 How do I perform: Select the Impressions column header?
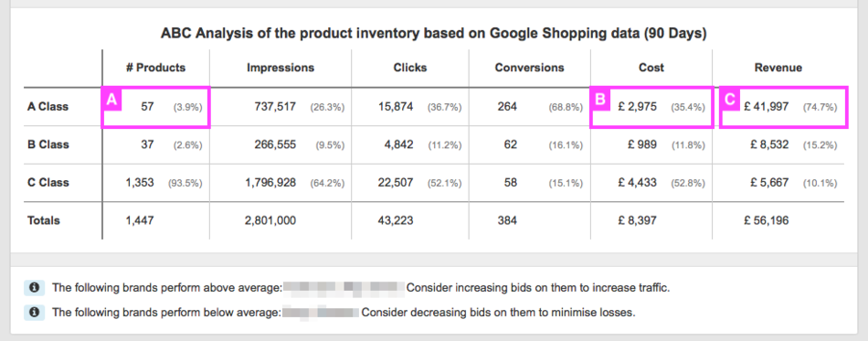(281, 68)
